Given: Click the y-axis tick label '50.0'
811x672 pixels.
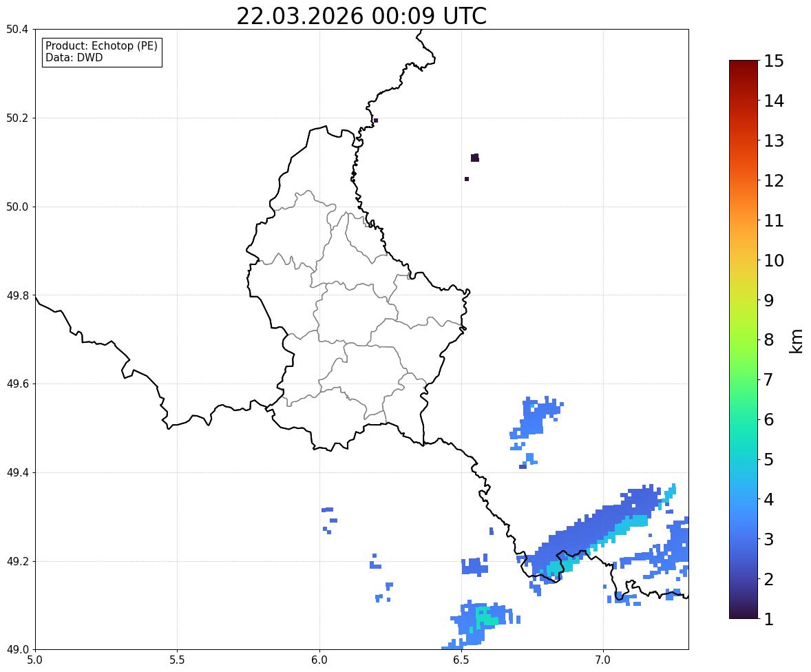Looking at the screenshot, I should (x=17, y=207).
